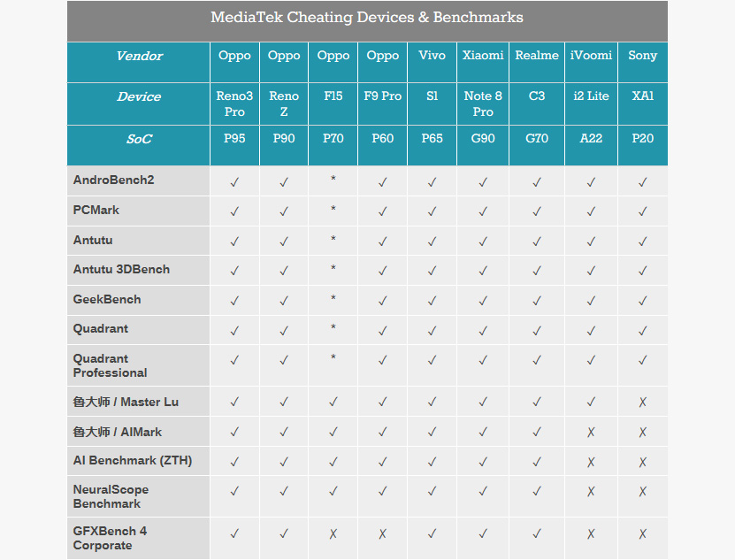The width and height of the screenshot is (735, 560).
Task: Click the checkmark for Reno3 Pro AndroBench2
Action: (234, 182)
